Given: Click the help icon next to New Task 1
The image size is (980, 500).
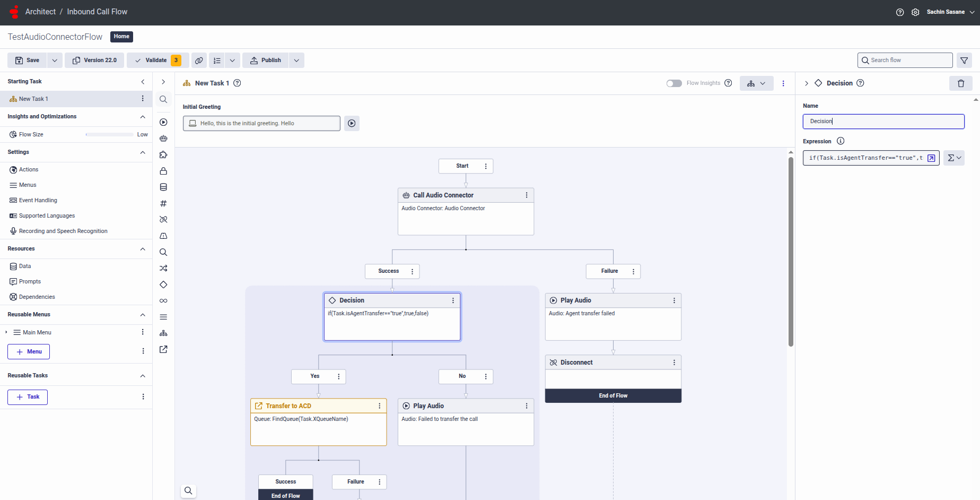Looking at the screenshot, I should (x=237, y=83).
